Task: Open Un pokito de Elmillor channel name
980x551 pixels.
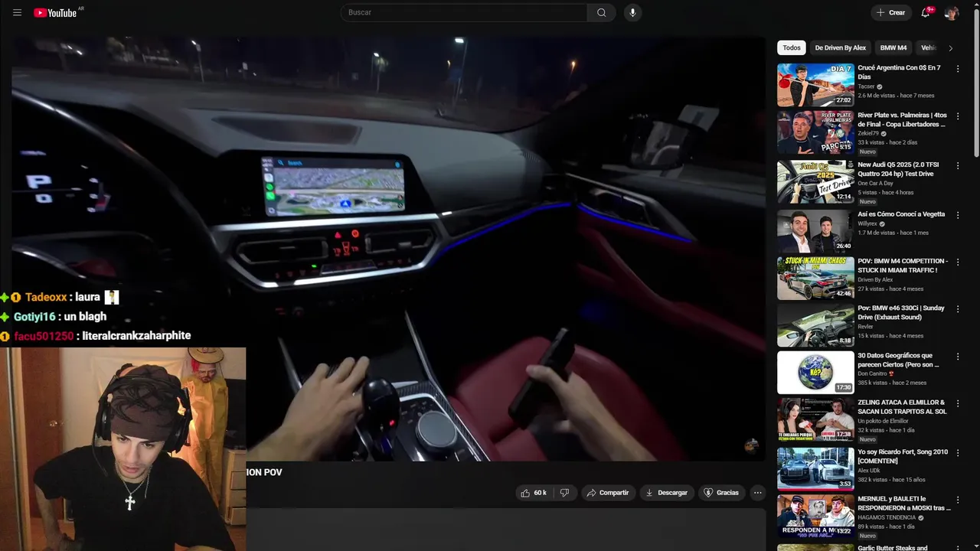Action: tap(883, 421)
